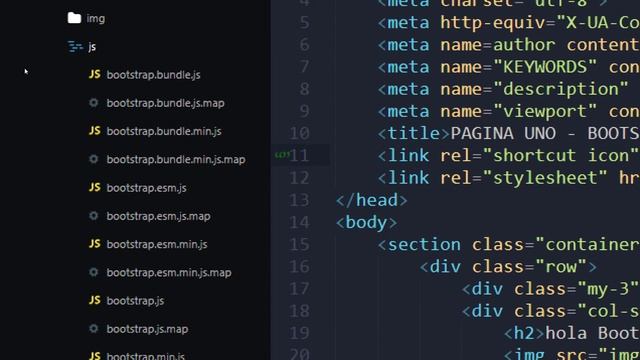Click line number 12 in gutter

(x=300, y=178)
